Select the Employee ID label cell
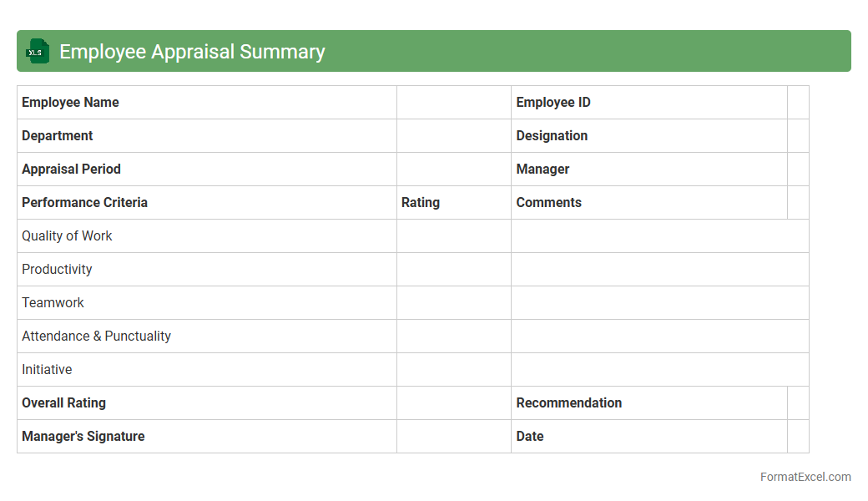The height and width of the screenshot is (501, 868). tap(648, 103)
